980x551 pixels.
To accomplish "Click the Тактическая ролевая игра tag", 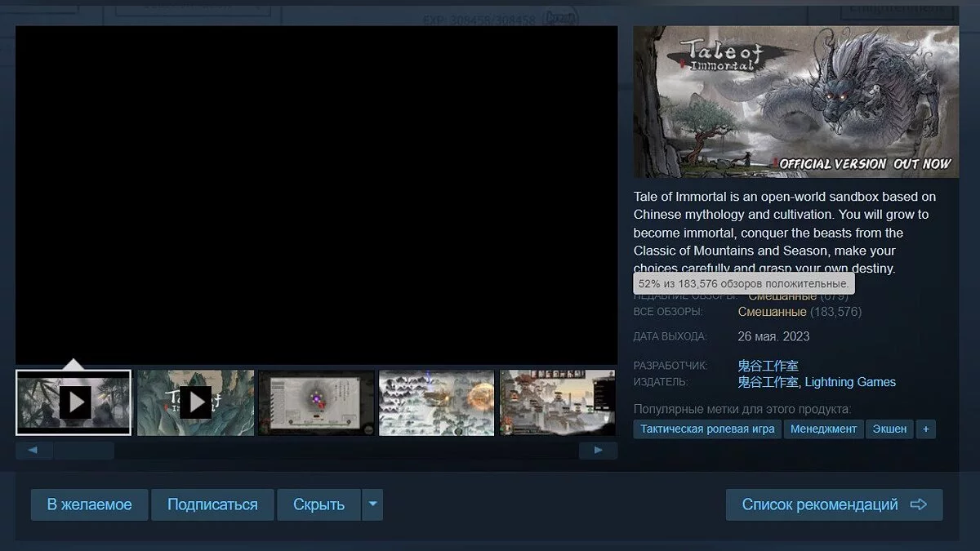I will (707, 429).
